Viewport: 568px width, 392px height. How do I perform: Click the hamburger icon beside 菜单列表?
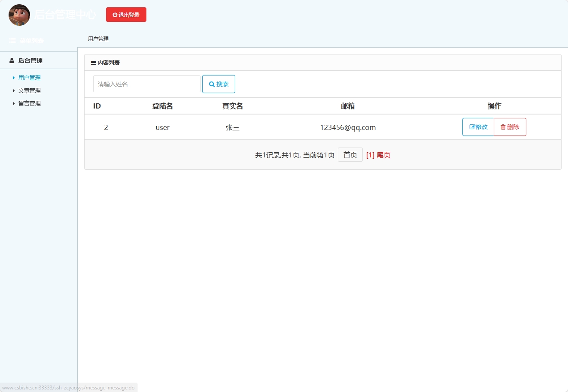coord(12,40)
